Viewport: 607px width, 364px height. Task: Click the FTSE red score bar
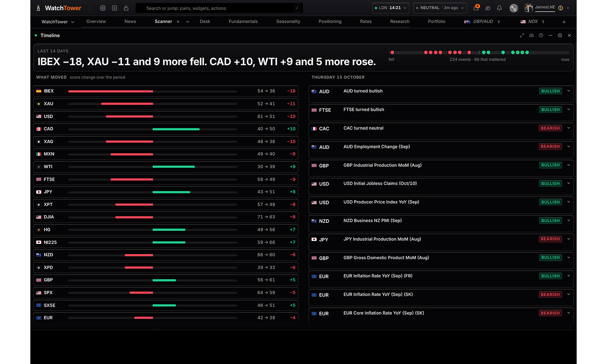[132, 179]
